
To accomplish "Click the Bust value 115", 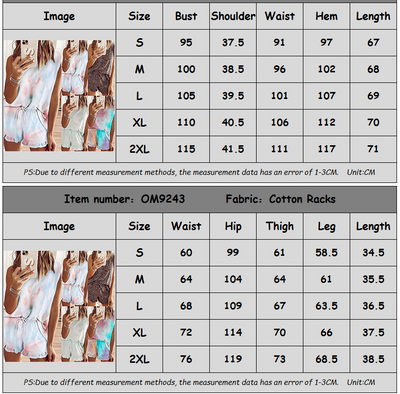I will [x=186, y=149].
